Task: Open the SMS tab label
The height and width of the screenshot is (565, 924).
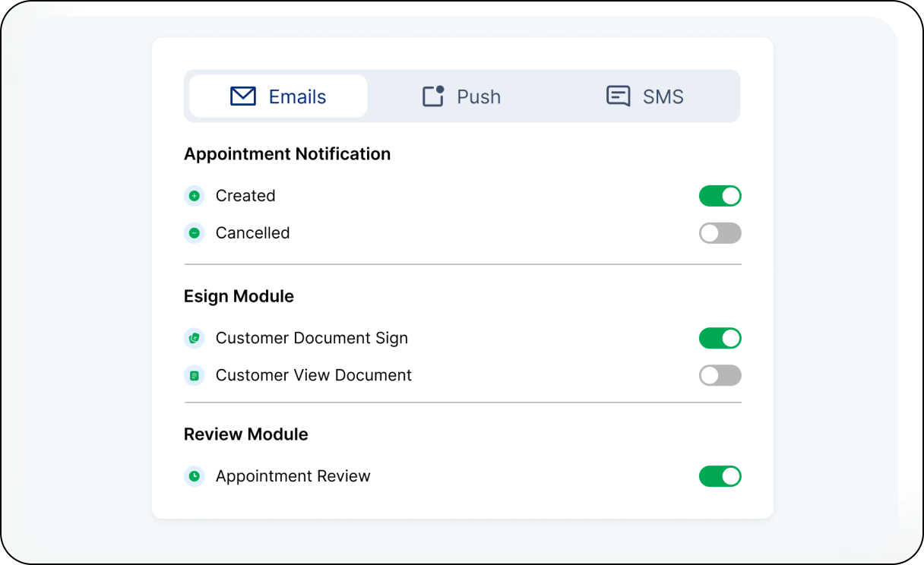Action: (x=663, y=96)
